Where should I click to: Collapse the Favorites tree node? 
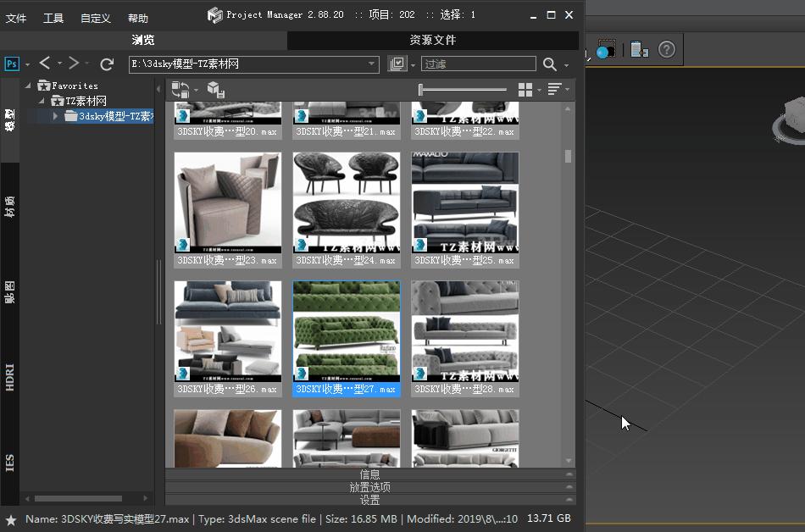[x=28, y=85]
